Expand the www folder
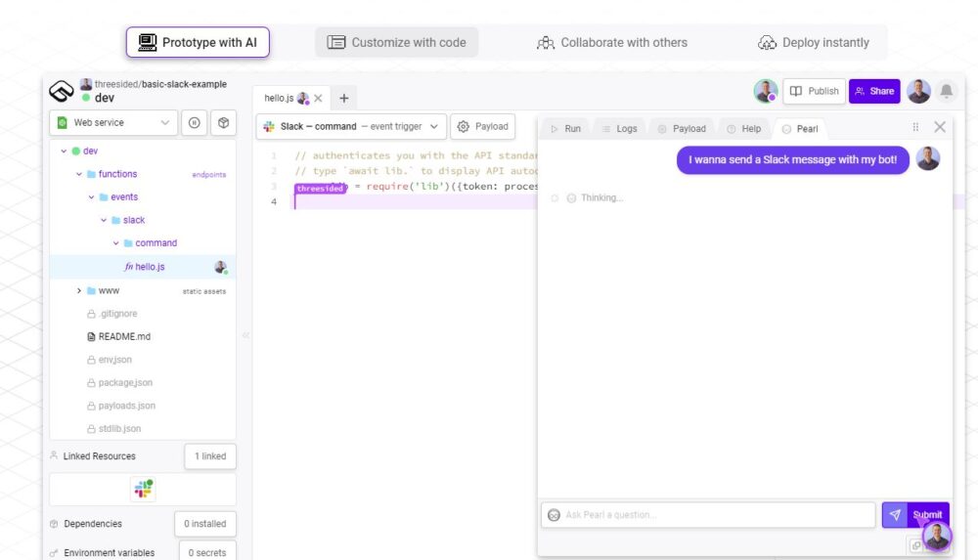This screenshot has height=560, width=978. coord(79,290)
